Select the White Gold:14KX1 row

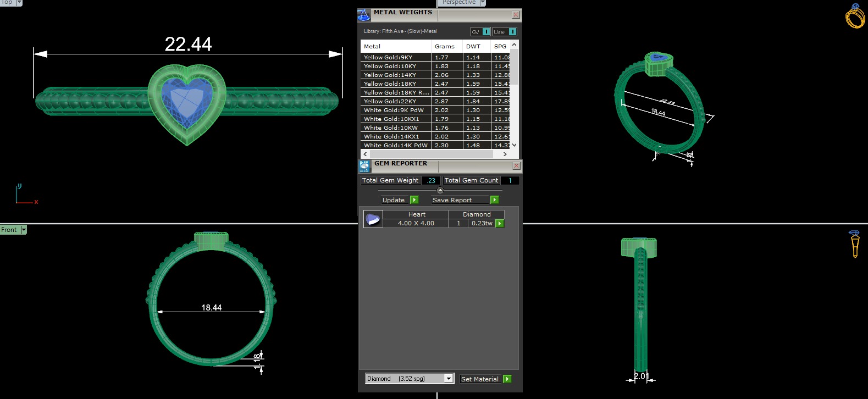[435, 136]
